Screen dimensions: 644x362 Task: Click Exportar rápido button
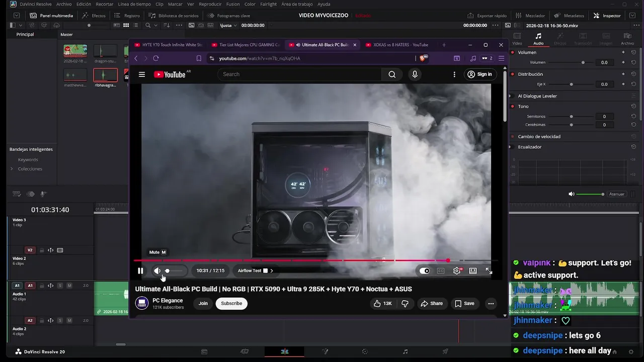tap(487, 16)
